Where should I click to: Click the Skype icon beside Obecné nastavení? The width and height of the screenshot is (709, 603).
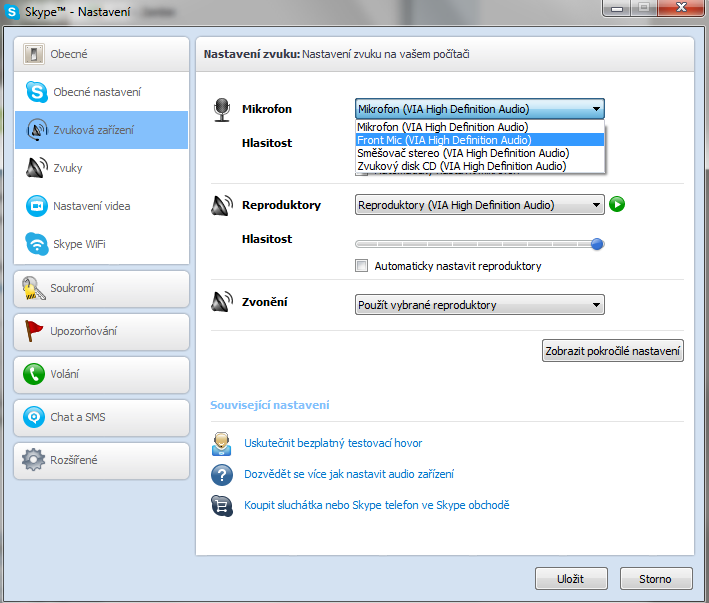click(x=37, y=92)
